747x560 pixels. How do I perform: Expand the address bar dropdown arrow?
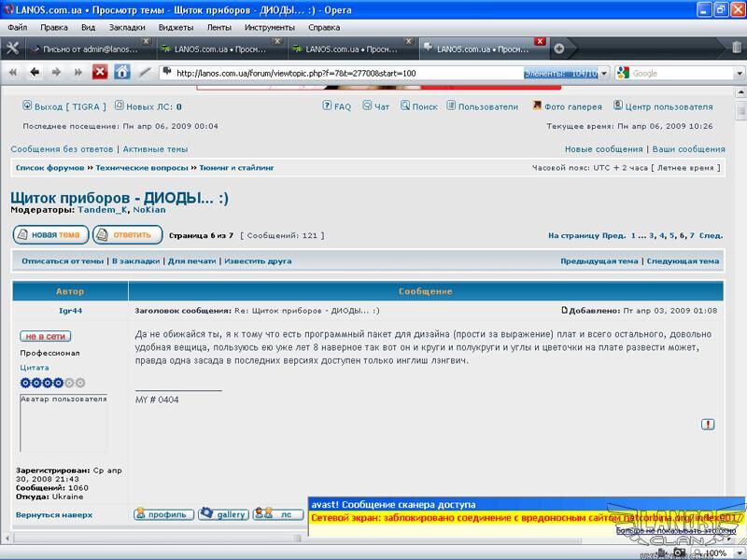coord(604,73)
